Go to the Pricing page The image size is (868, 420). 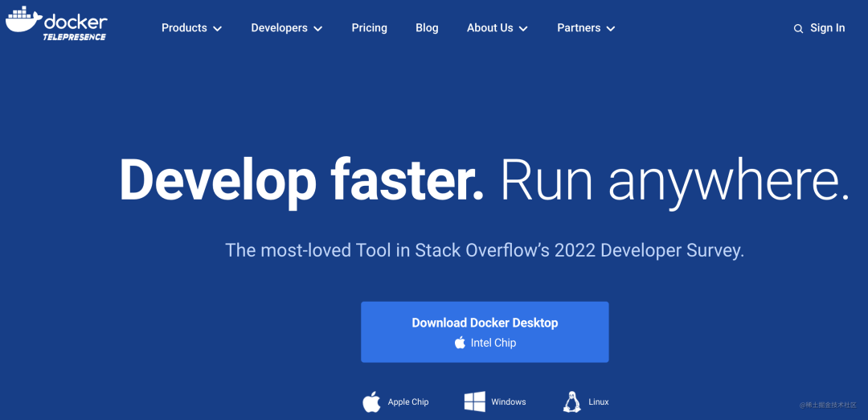coord(369,27)
